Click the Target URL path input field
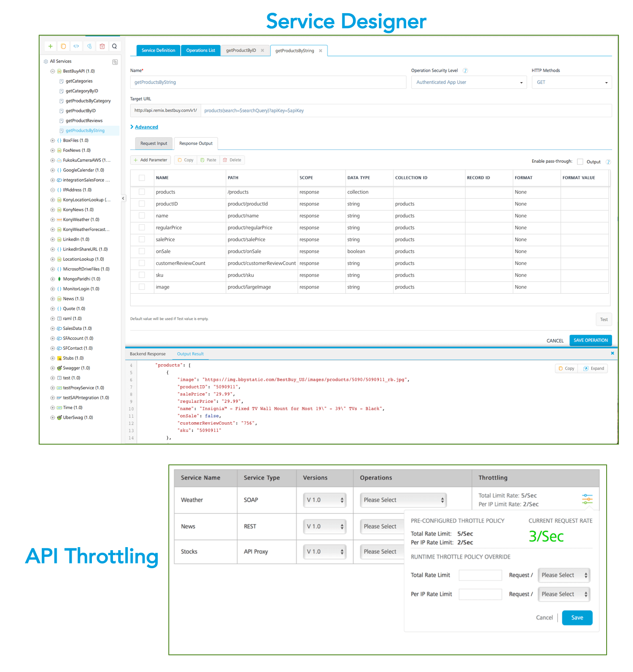This screenshot has height=672, width=633. point(406,110)
